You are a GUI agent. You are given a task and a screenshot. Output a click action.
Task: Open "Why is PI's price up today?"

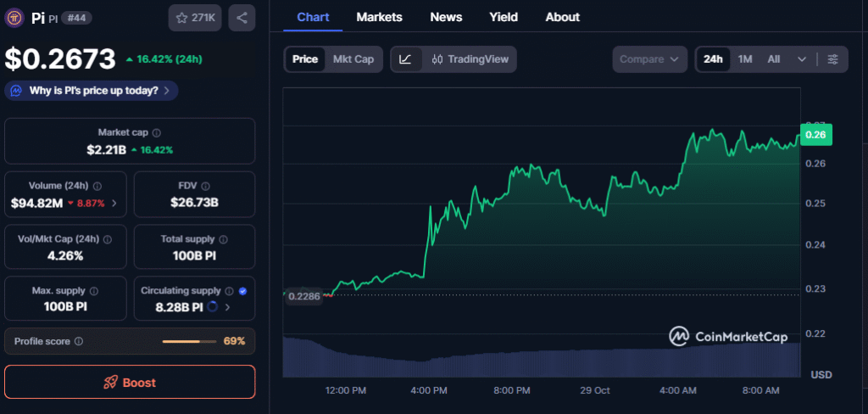[x=92, y=91]
